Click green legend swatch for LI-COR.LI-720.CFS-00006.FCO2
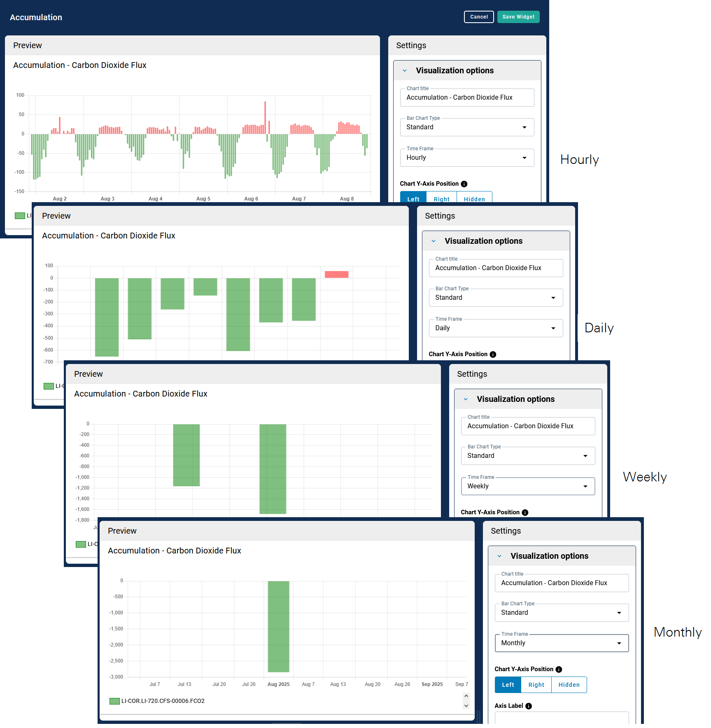The width and height of the screenshot is (711, 728). (114, 701)
